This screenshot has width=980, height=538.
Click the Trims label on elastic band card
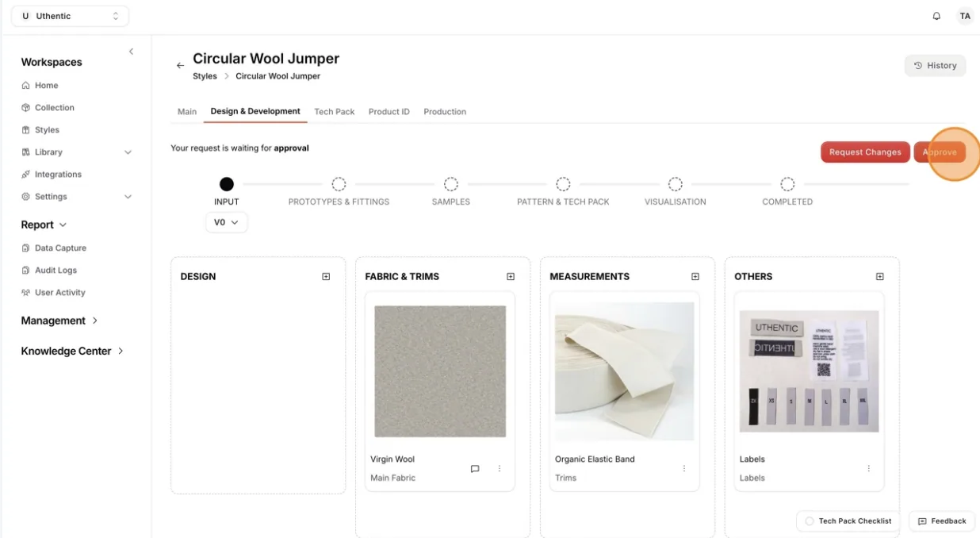click(565, 478)
